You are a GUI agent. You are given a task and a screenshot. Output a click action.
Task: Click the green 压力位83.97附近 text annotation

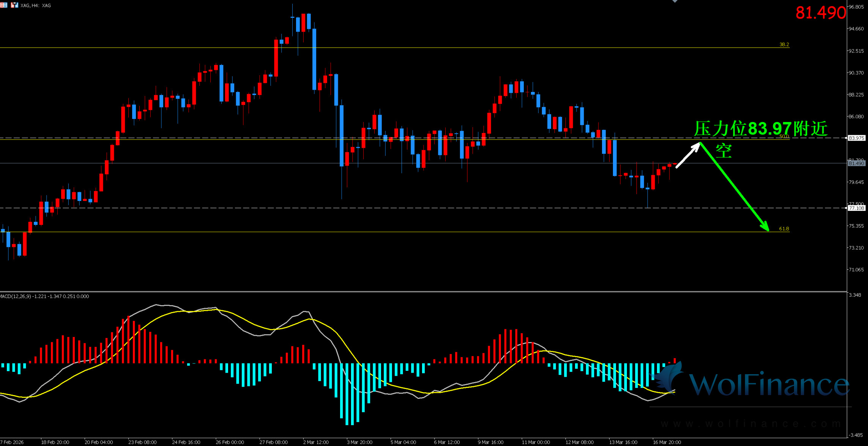761,129
